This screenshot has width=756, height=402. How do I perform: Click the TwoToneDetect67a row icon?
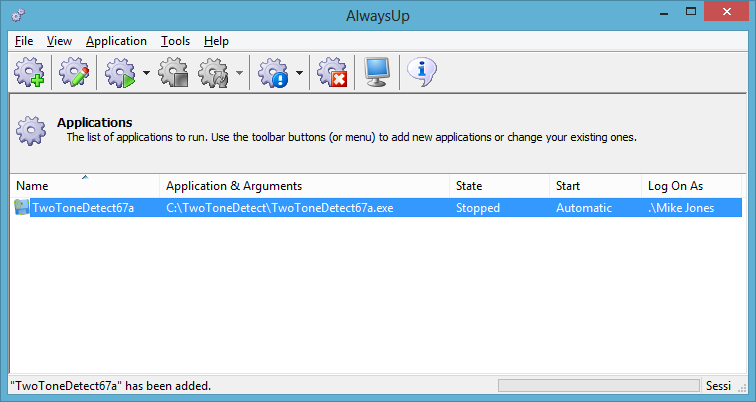[x=21, y=207]
